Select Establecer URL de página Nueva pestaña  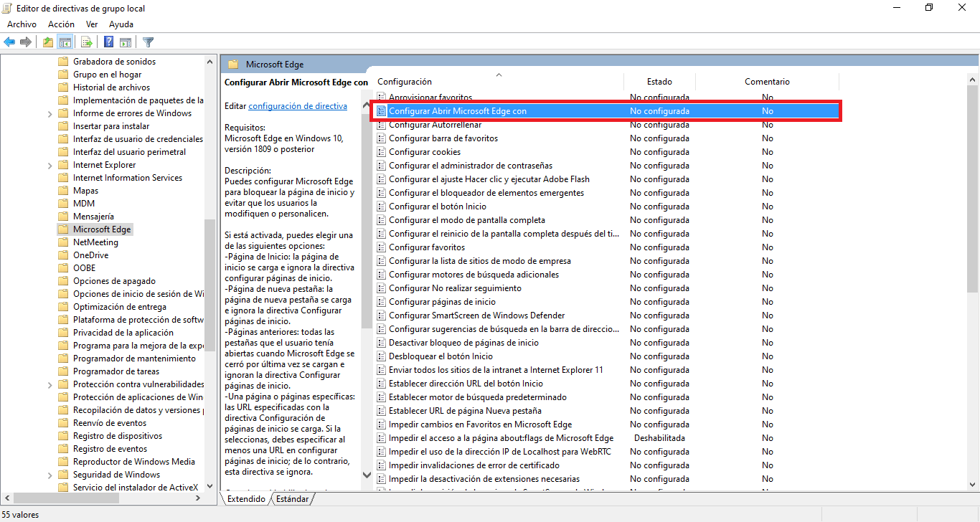(x=465, y=411)
